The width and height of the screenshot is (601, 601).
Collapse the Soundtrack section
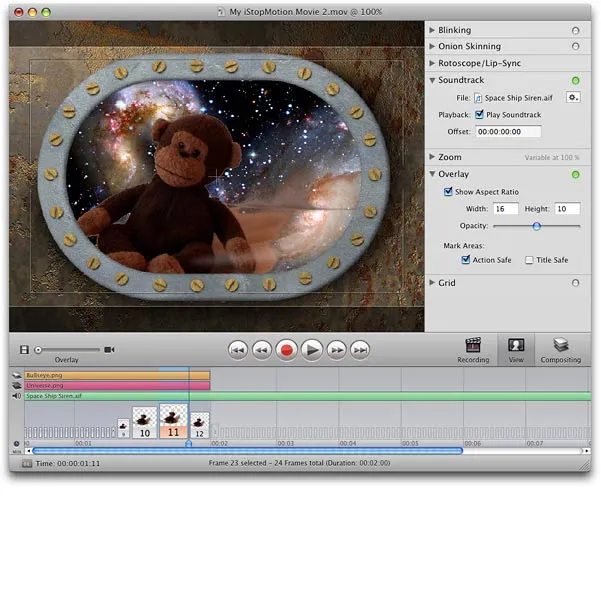point(432,80)
